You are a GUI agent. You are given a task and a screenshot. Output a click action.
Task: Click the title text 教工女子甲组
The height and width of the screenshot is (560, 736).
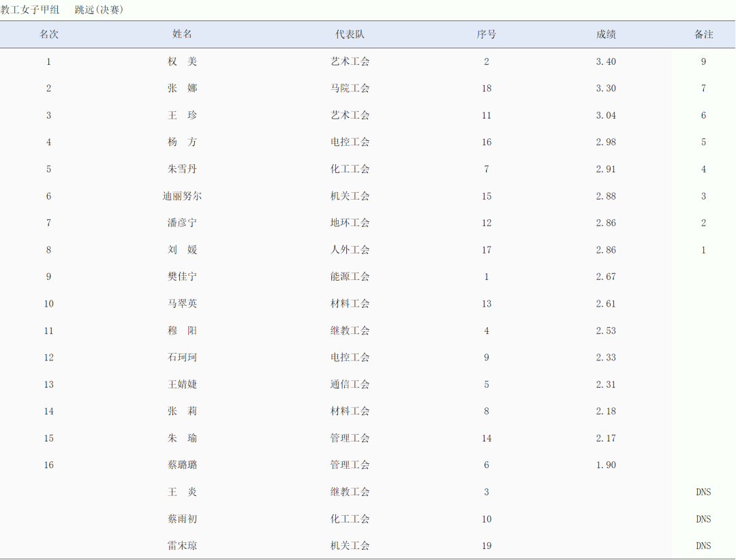(x=30, y=10)
